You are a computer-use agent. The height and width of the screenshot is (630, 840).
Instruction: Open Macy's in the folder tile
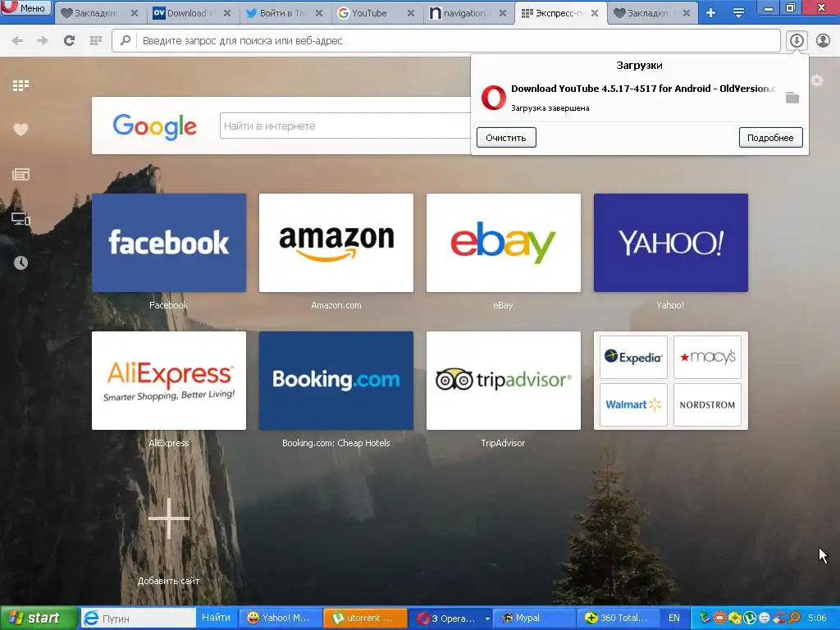tap(707, 358)
